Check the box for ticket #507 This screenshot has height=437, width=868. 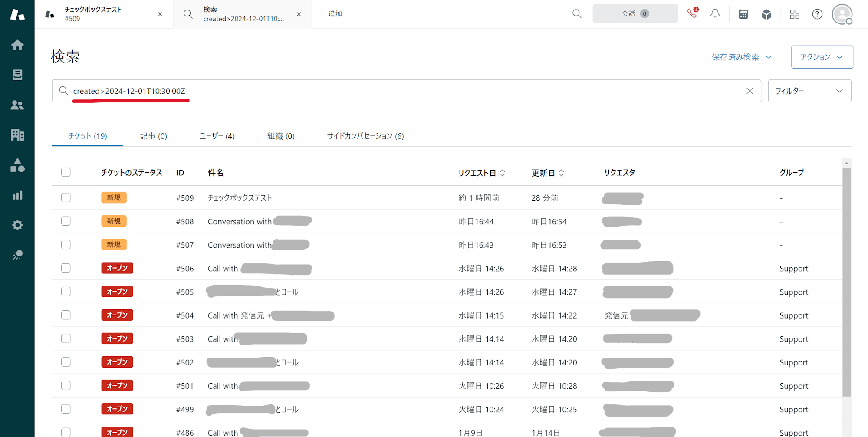[x=66, y=244]
